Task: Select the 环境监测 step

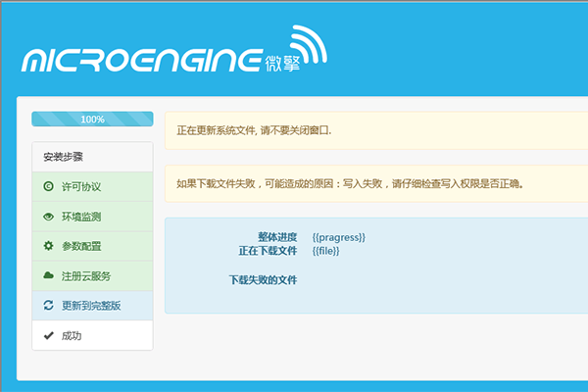Action: [93, 217]
